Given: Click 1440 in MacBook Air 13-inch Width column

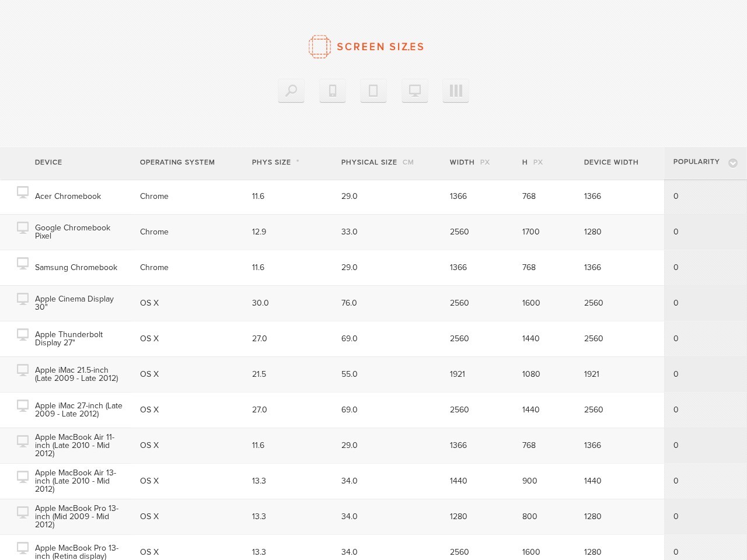Looking at the screenshot, I should 459,481.
